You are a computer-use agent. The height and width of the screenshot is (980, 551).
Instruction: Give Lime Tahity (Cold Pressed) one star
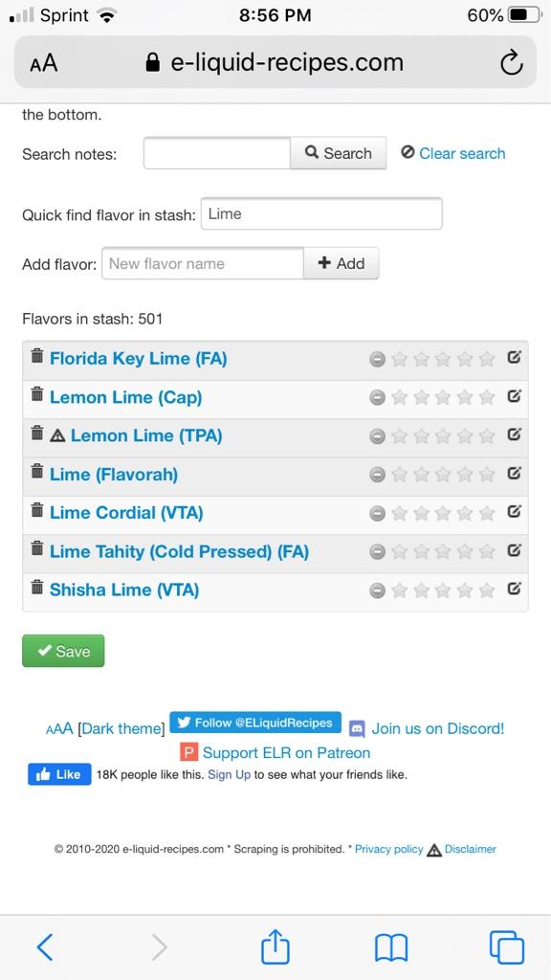coord(399,552)
